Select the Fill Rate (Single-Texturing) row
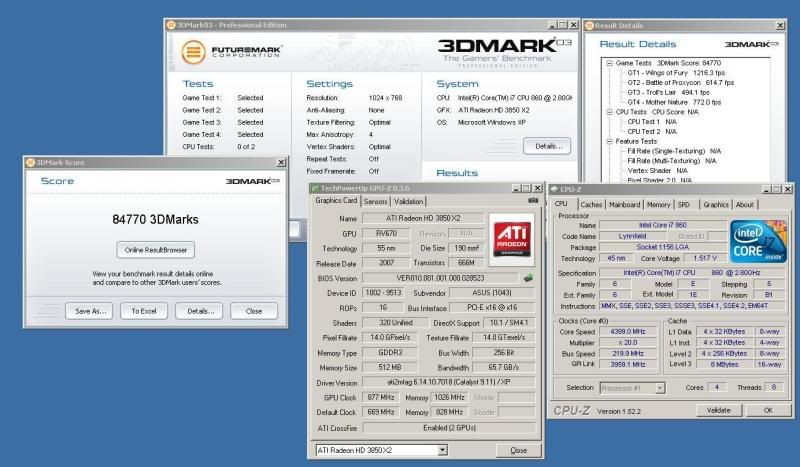The height and width of the screenshot is (467, 800). 674,151
